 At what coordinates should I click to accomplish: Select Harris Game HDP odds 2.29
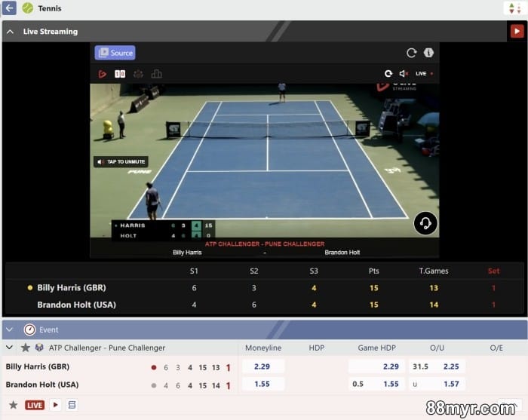[377, 366]
